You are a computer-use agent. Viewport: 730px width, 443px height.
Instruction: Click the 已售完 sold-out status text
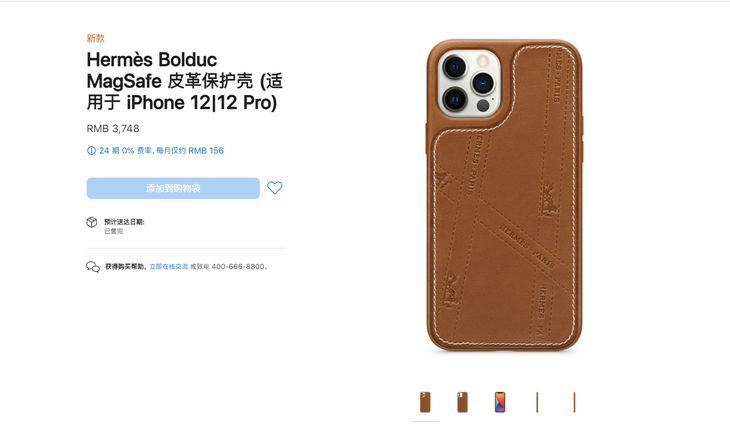click(114, 231)
